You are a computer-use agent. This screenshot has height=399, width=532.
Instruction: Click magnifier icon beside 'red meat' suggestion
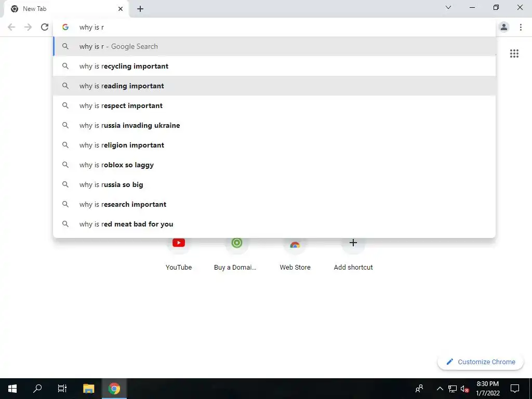pos(65,224)
